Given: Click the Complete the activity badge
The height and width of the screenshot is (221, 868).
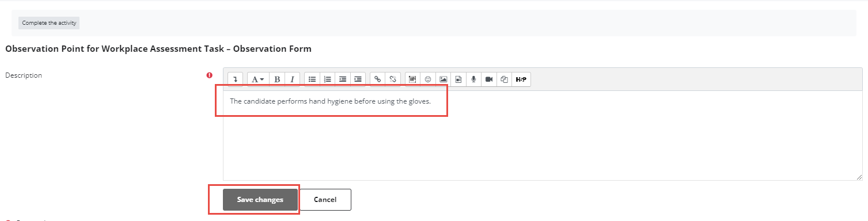Looking at the screenshot, I should click(x=49, y=23).
